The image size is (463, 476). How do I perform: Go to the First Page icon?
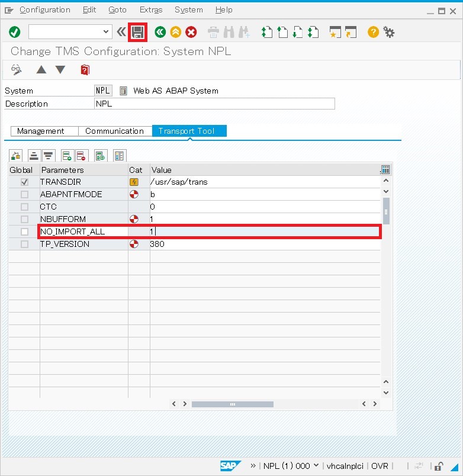[x=267, y=32]
